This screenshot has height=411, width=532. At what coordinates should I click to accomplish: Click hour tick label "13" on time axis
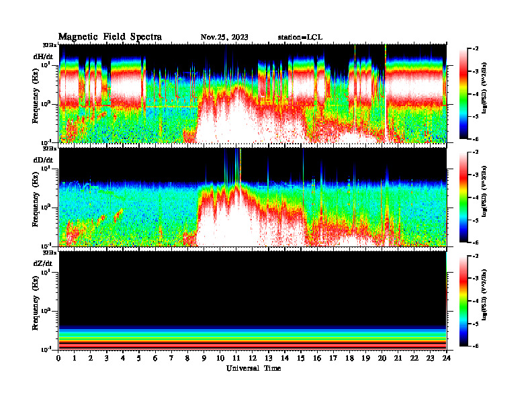pos(269,358)
